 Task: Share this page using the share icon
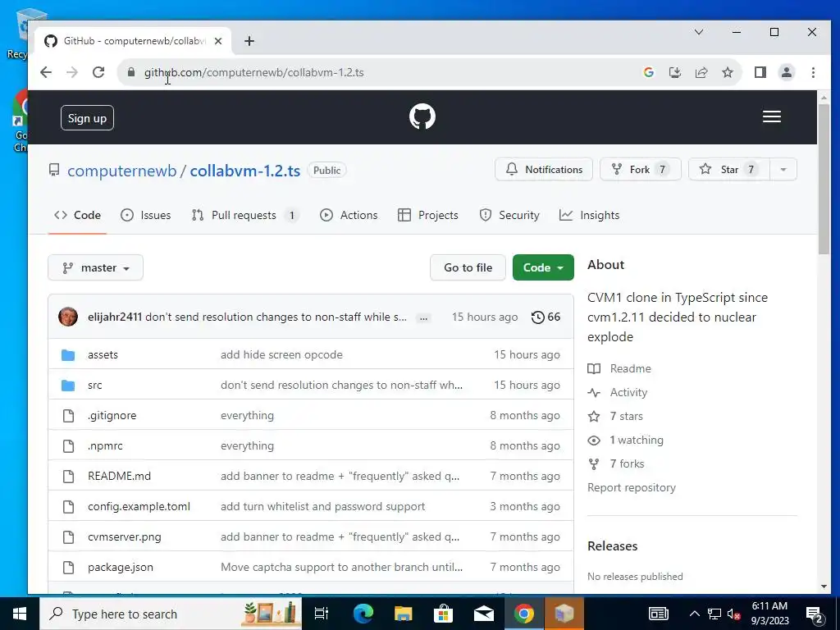[x=701, y=72]
